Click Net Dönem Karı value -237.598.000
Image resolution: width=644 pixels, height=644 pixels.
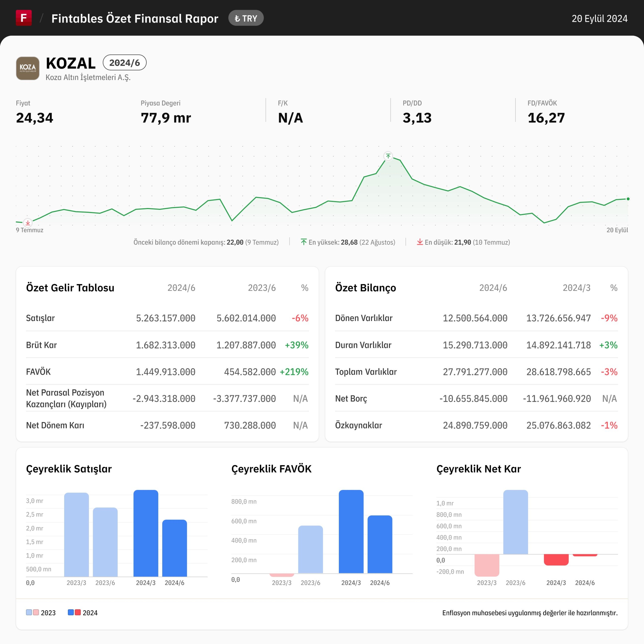click(x=168, y=425)
